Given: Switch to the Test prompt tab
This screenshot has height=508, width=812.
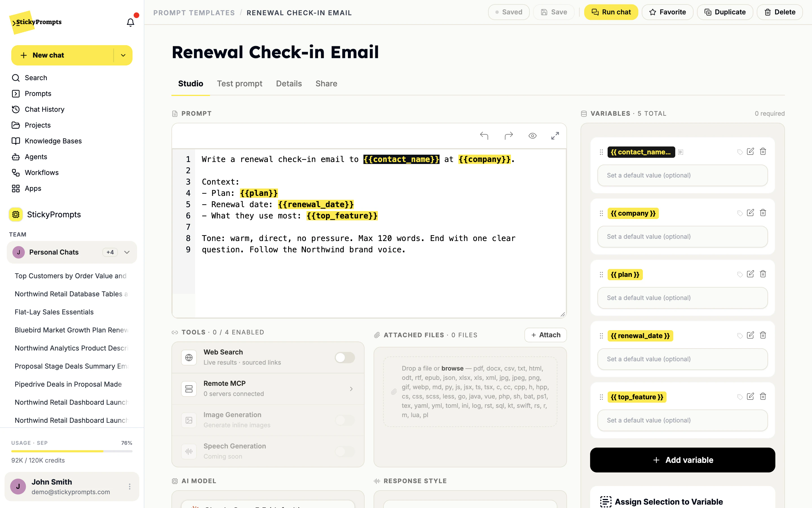Looking at the screenshot, I should [240, 84].
